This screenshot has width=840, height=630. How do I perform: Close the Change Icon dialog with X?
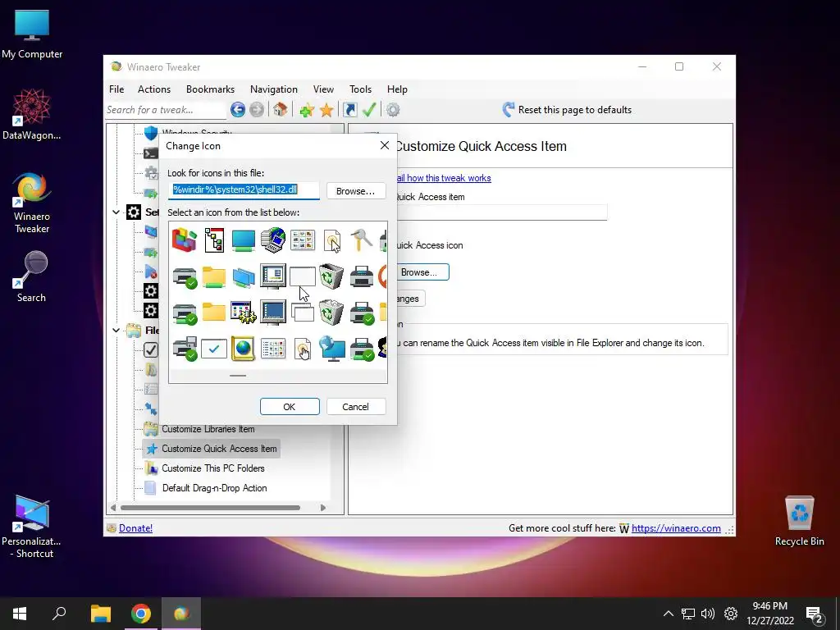[x=384, y=146]
